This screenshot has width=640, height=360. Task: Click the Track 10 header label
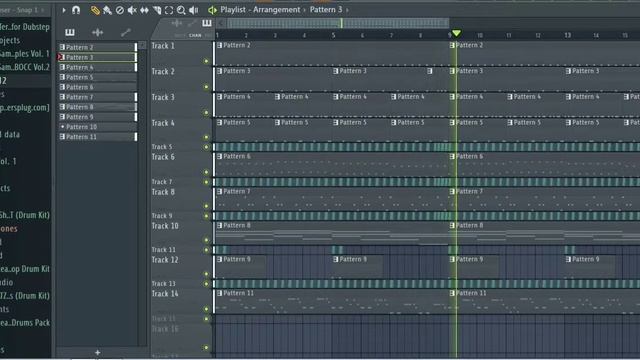point(165,226)
